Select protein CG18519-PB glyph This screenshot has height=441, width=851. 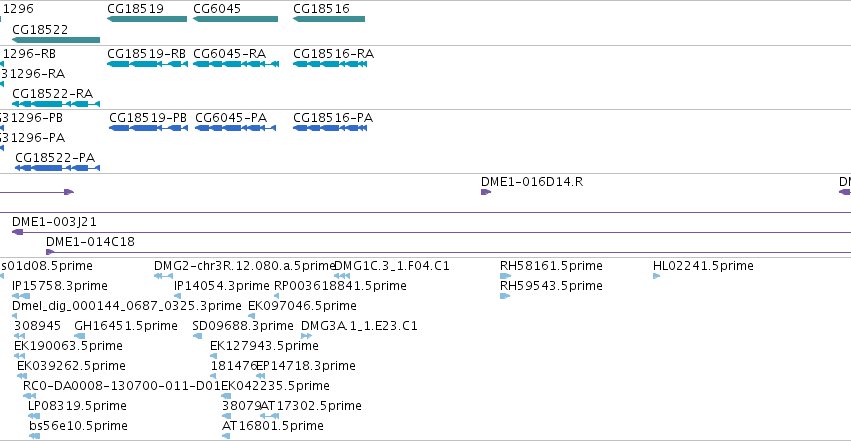tap(148, 128)
